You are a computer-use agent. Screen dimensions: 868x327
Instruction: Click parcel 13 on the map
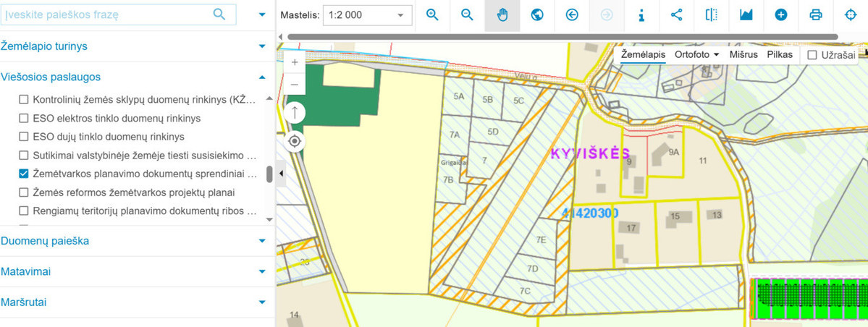point(717,215)
